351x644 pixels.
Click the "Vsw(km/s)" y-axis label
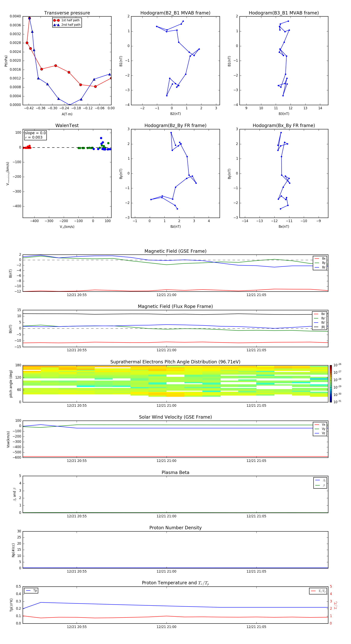(x=8, y=439)
